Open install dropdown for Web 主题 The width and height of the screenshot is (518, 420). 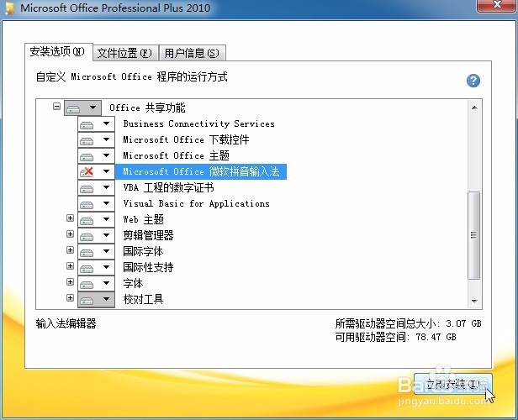pyautogui.click(x=96, y=219)
